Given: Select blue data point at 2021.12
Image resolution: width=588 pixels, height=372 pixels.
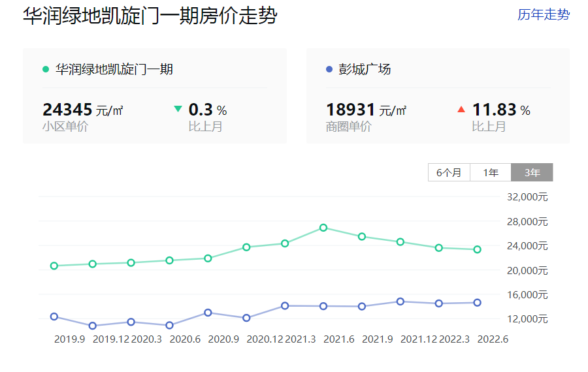Looking at the screenshot, I should [400, 302].
